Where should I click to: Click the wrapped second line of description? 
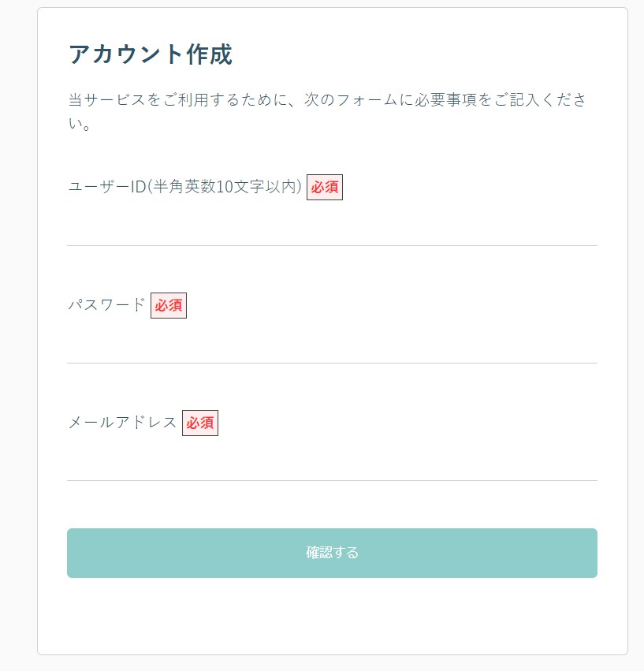coord(80,125)
